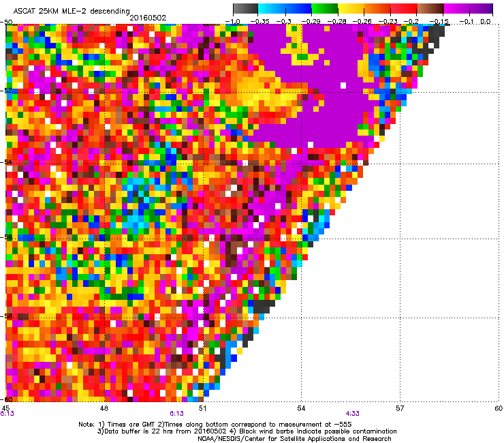Click the '-58' latitude axis label
Image resolution: width=504 pixels, height=443 pixels.
click(6, 316)
